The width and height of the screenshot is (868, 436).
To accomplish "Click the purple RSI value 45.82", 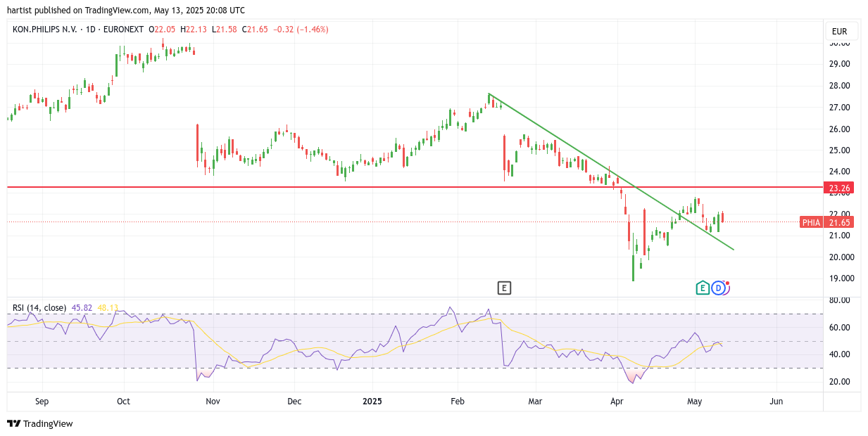I will tap(82, 308).
